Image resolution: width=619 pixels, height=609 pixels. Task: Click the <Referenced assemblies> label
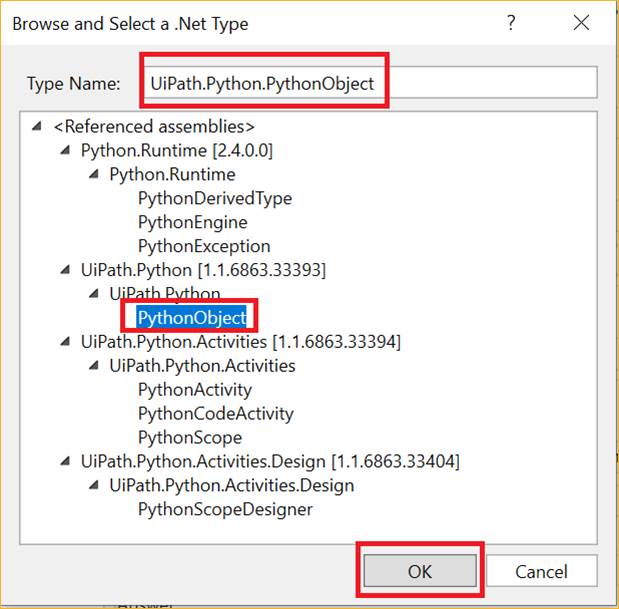click(154, 126)
